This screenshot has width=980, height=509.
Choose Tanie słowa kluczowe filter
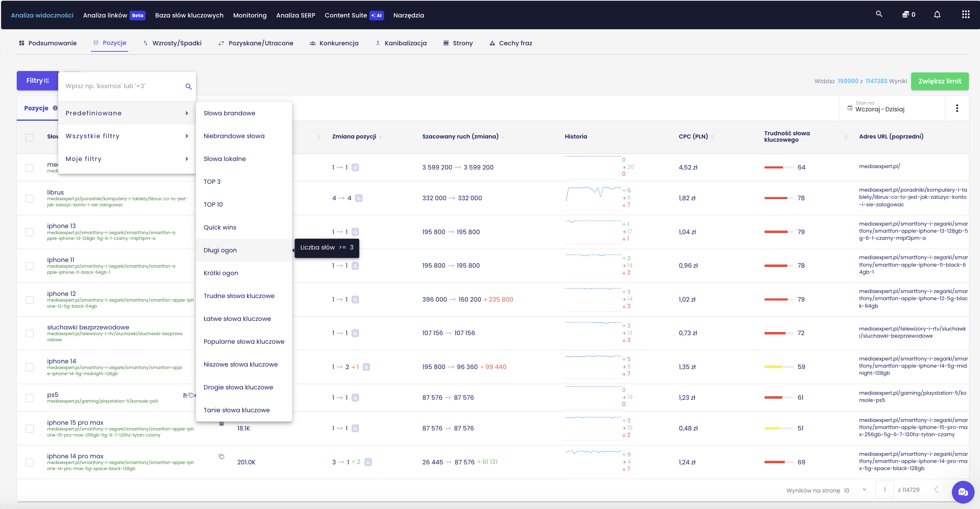point(244,410)
